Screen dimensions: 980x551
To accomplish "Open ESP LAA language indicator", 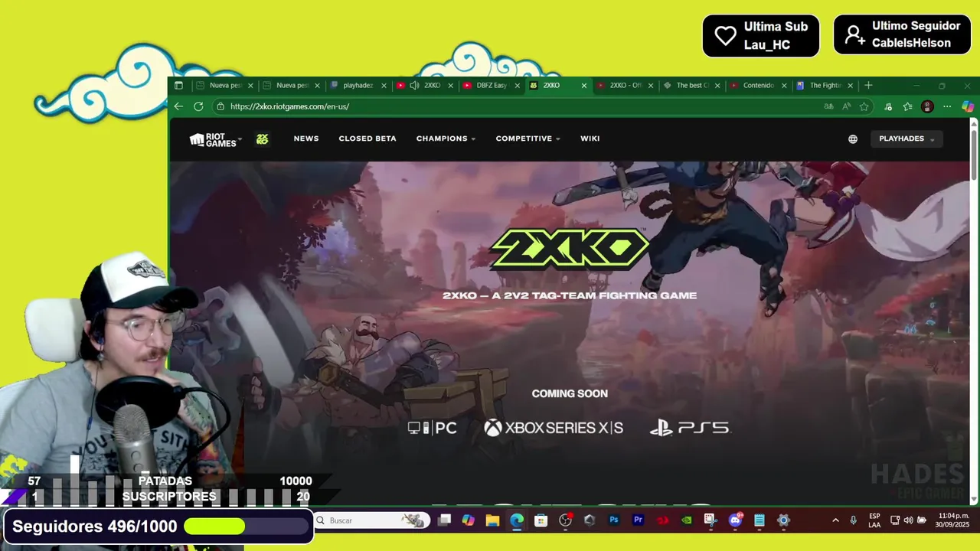I will (x=874, y=520).
